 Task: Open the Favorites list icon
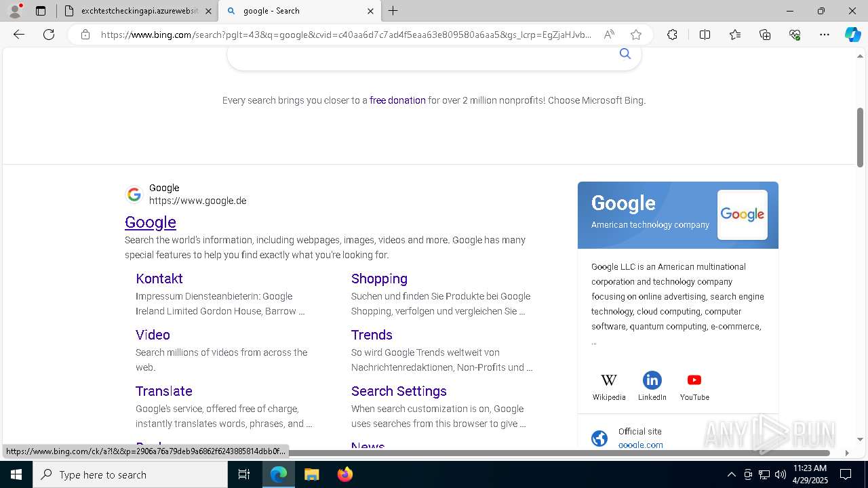coord(735,35)
